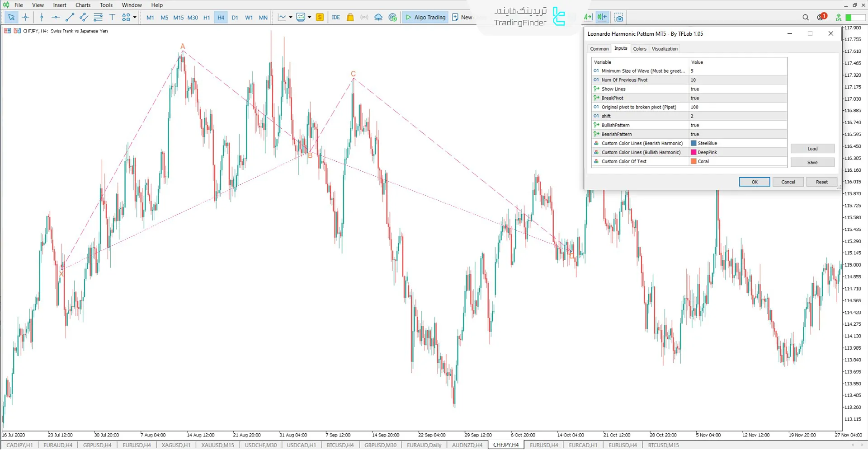Click the DeepPink bullish harmonic color swatch
Screen dimensions: 868x450
(694, 152)
